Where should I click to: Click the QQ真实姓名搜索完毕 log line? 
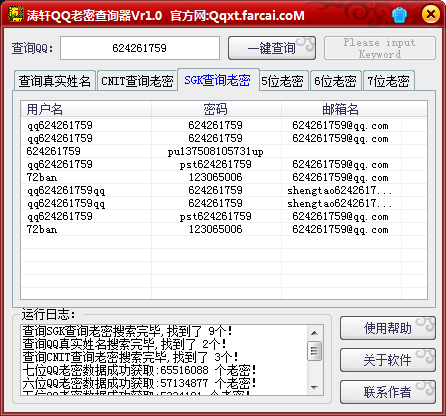pos(124,344)
